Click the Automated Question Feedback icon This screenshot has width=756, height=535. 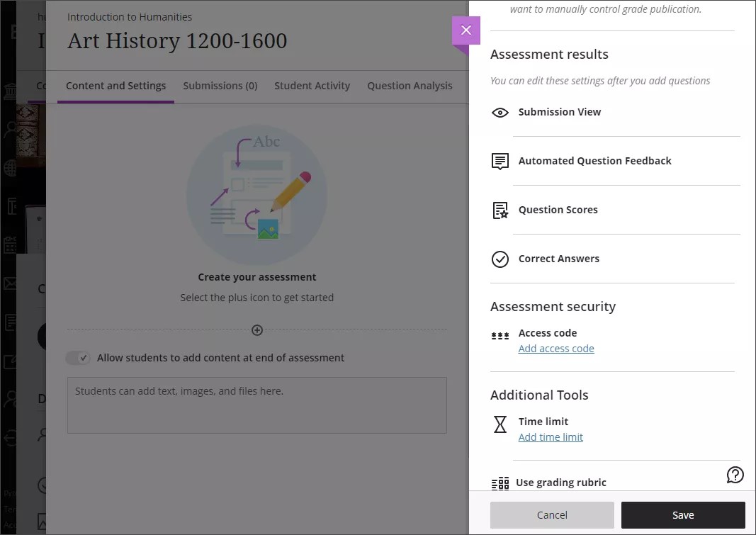pyautogui.click(x=500, y=161)
